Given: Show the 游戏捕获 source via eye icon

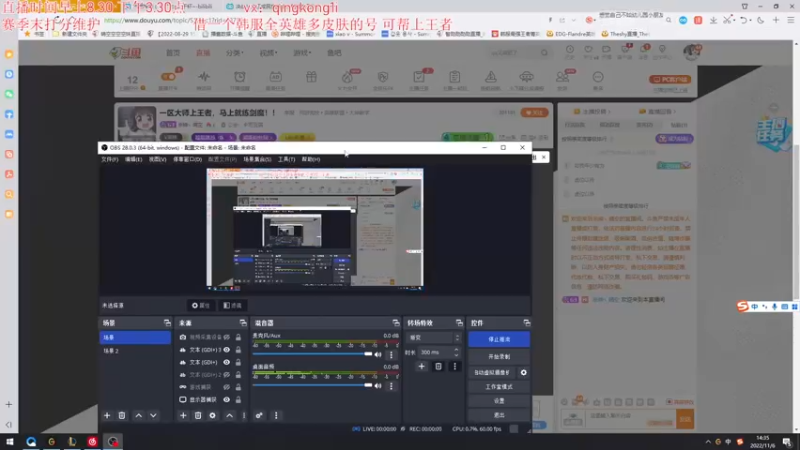Looking at the screenshot, I should [x=226, y=387].
